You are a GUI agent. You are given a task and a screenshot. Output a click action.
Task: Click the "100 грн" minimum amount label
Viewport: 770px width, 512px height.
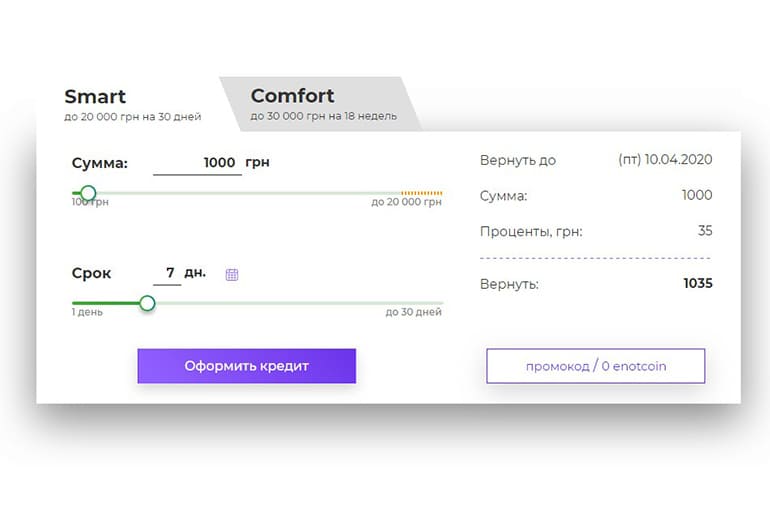[90, 202]
